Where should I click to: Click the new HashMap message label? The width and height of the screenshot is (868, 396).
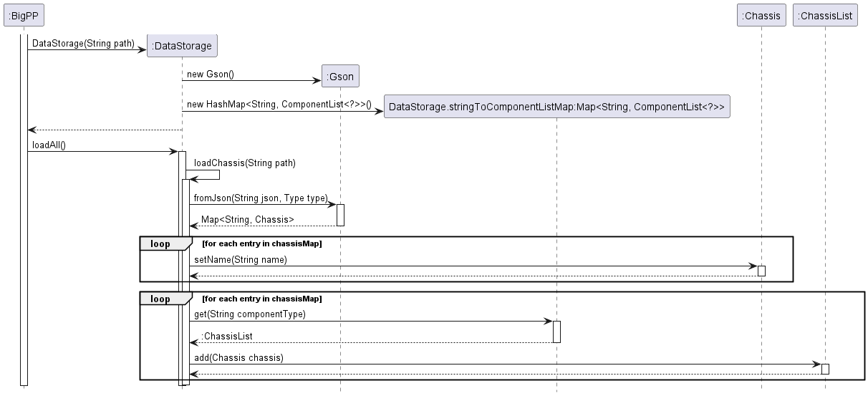(x=279, y=105)
